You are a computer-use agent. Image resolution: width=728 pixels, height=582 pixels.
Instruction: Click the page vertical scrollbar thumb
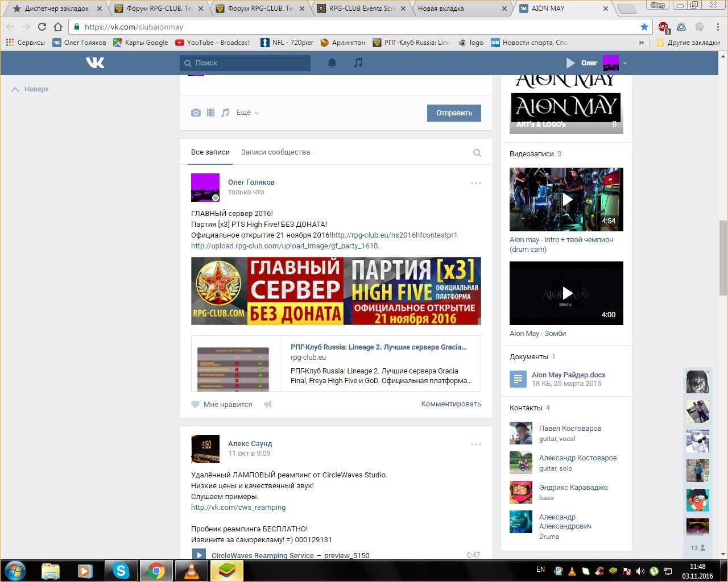[x=723, y=257]
